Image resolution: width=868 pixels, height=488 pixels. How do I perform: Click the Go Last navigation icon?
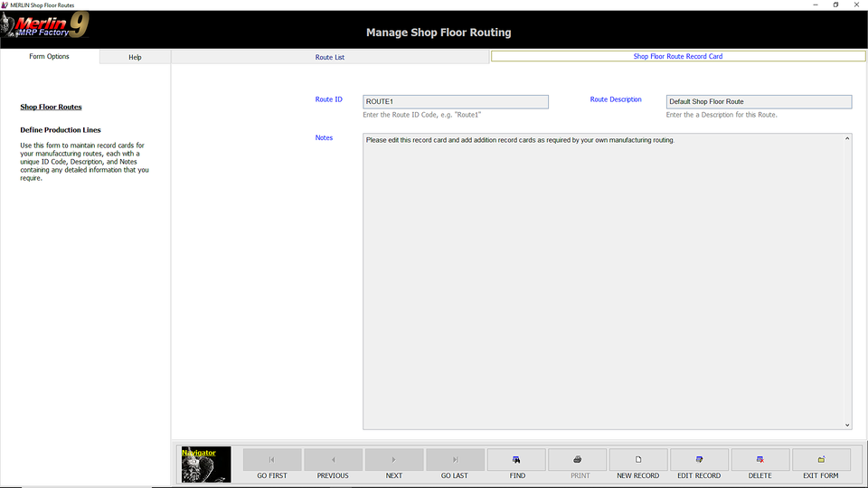point(455,460)
